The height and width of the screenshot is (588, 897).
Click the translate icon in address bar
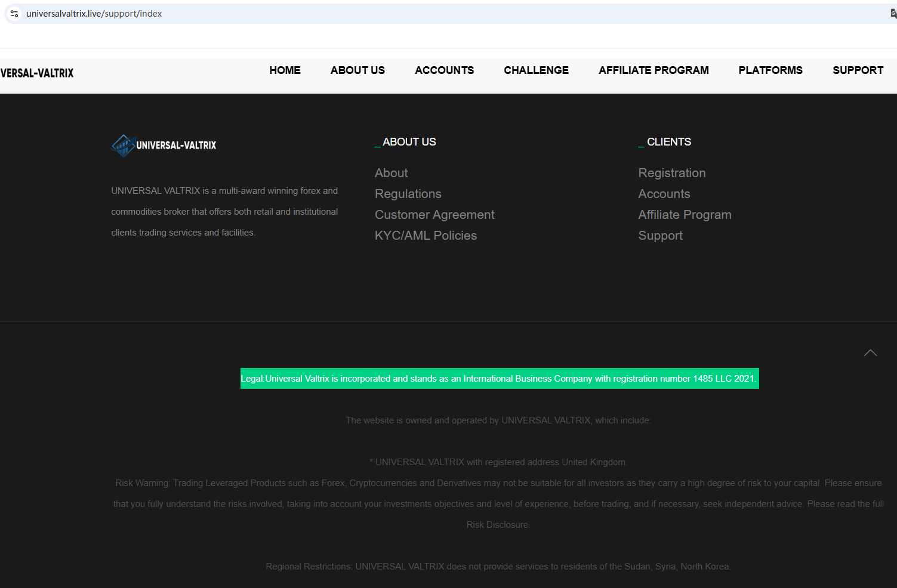pos(893,14)
